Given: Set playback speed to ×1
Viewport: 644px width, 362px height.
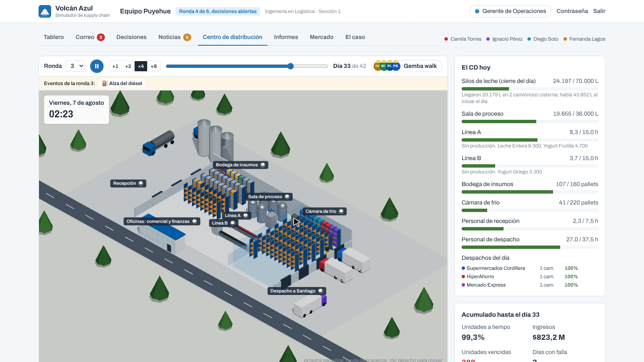Looking at the screenshot, I should tap(115, 66).
